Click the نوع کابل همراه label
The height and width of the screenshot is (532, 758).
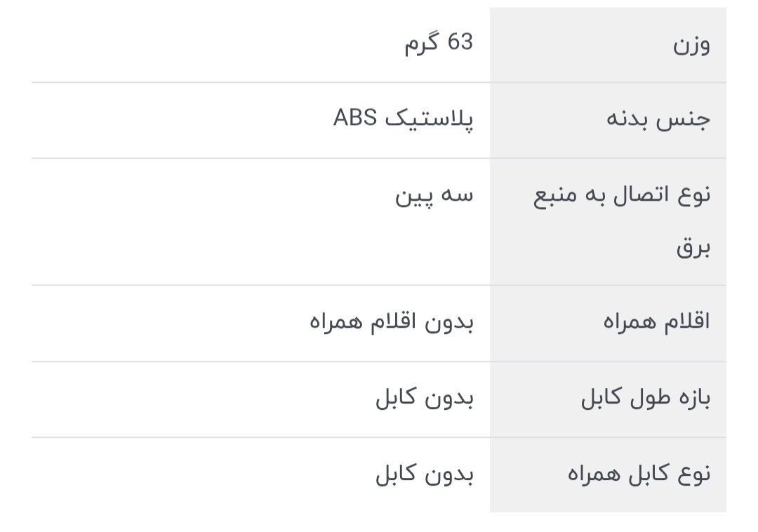tap(639, 474)
